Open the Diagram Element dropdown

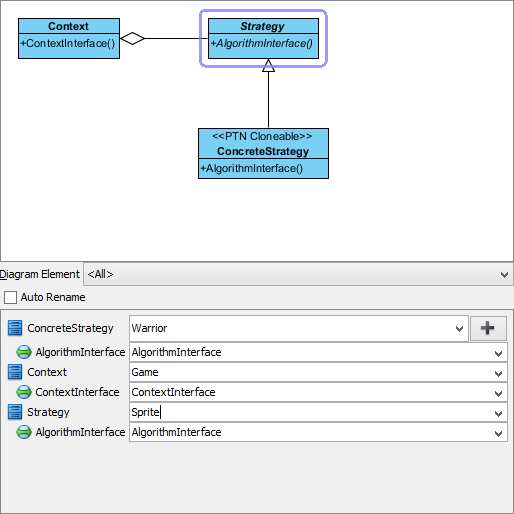298,274
